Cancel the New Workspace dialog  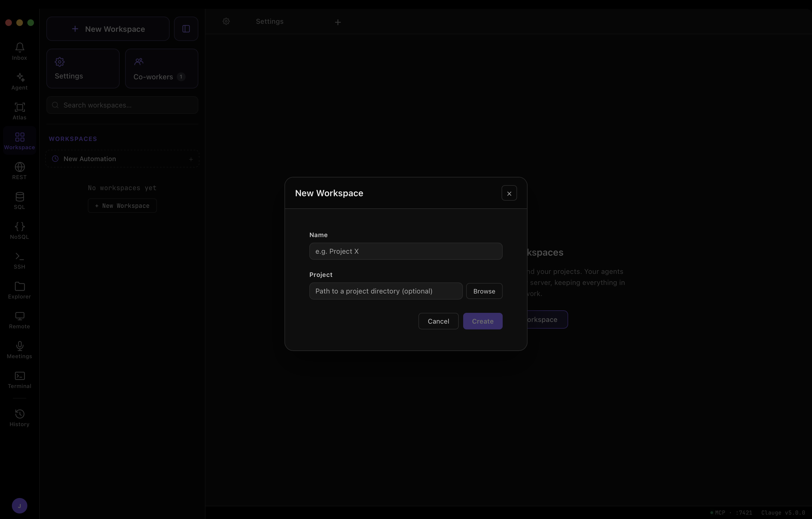tap(438, 321)
